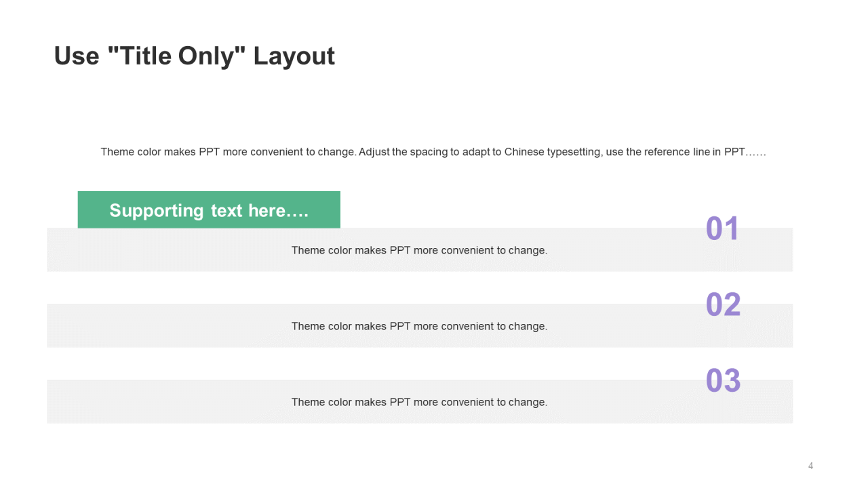Select the purple number 01
868x488 pixels.
click(722, 229)
